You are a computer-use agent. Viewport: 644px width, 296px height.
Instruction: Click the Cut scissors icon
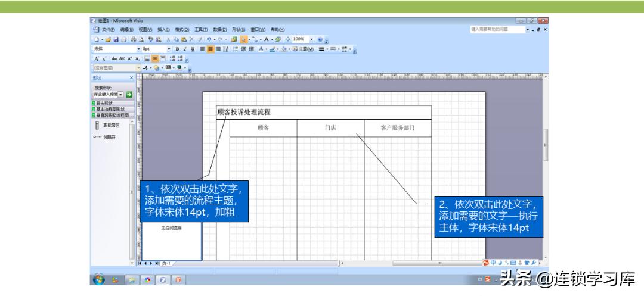pos(168,39)
